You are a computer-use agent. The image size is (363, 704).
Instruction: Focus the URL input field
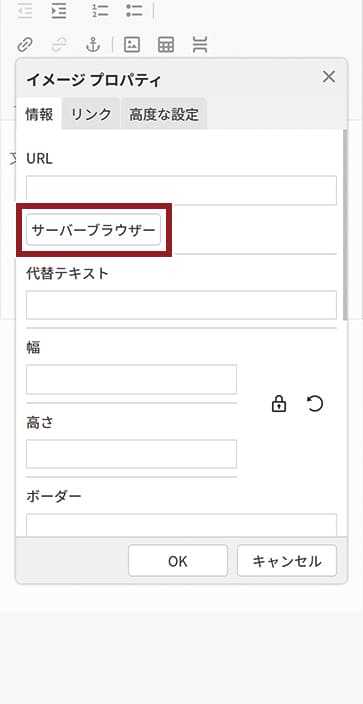182,191
